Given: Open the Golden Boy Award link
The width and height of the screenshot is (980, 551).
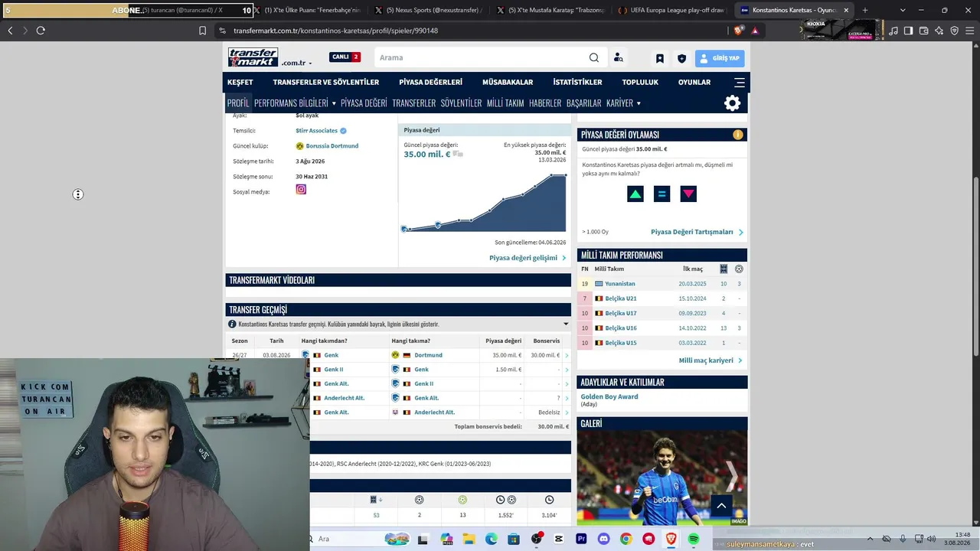Looking at the screenshot, I should pos(609,396).
